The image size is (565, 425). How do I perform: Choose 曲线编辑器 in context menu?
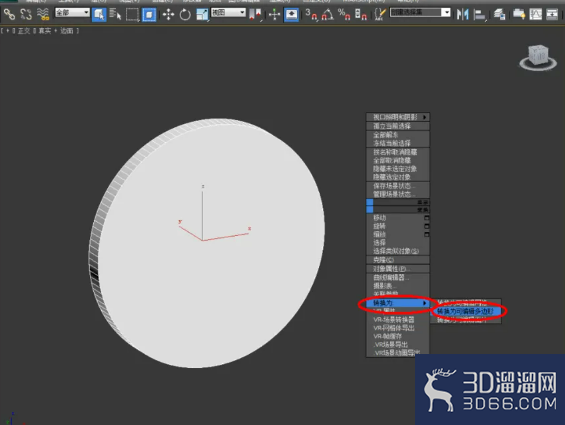coord(398,278)
